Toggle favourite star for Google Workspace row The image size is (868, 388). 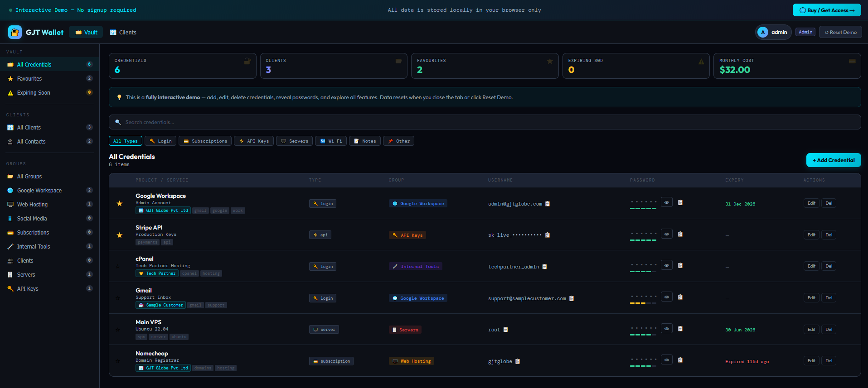click(x=120, y=204)
